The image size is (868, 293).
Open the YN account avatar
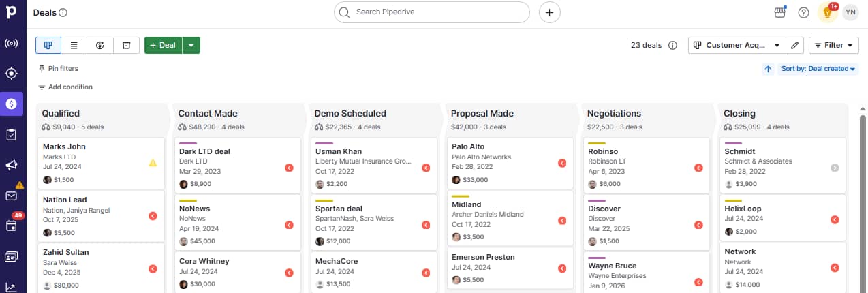pos(850,12)
